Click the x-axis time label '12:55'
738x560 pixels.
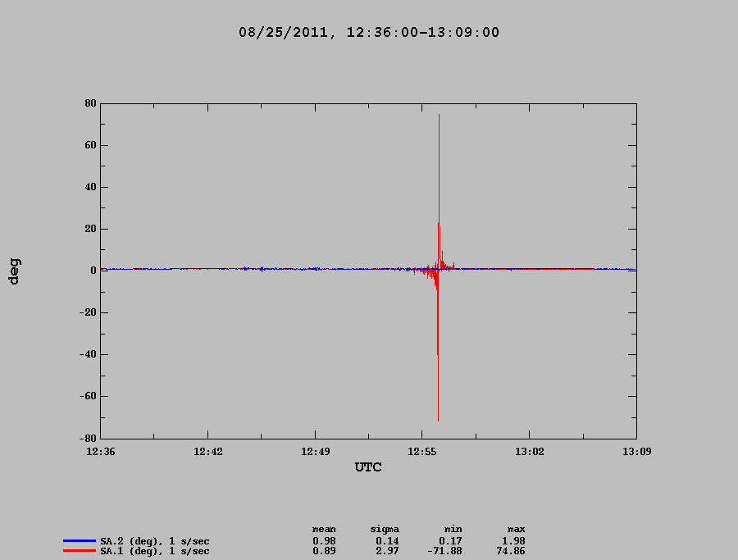(x=422, y=452)
